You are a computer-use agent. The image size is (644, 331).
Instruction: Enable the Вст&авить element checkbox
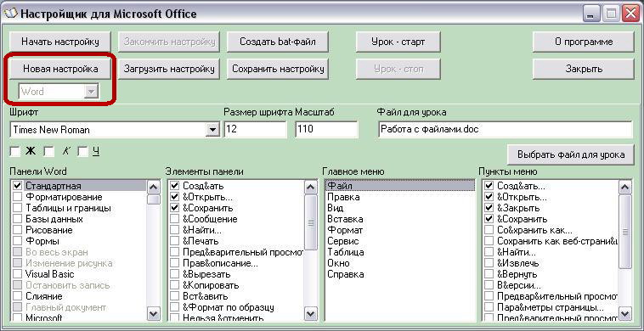point(175,296)
